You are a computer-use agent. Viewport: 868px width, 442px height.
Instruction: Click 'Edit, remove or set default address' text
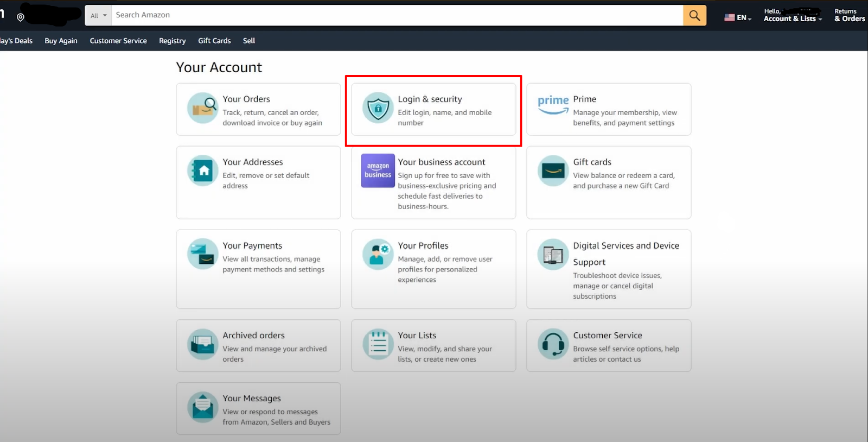(x=266, y=180)
